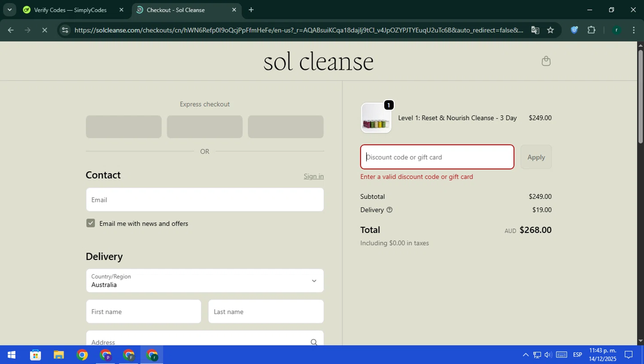Close the Checkout - Sol Cleanse tab

click(234, 10)
